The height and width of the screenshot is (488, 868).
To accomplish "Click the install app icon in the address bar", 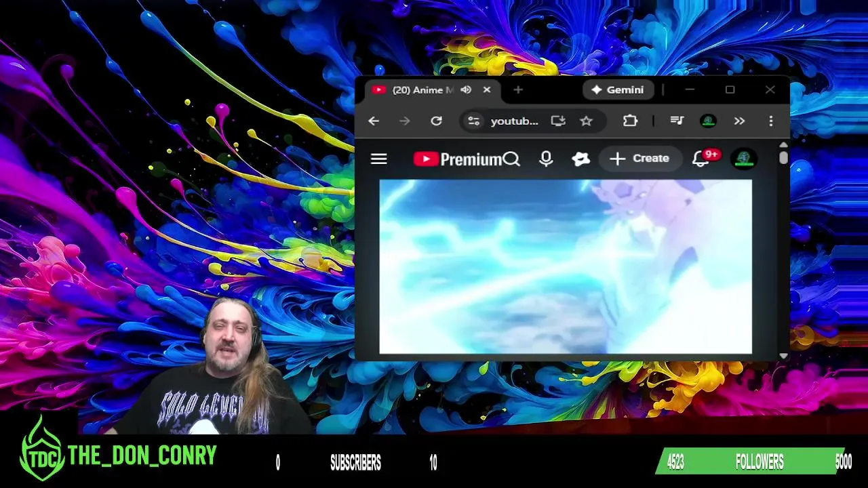I will (558, 121).
